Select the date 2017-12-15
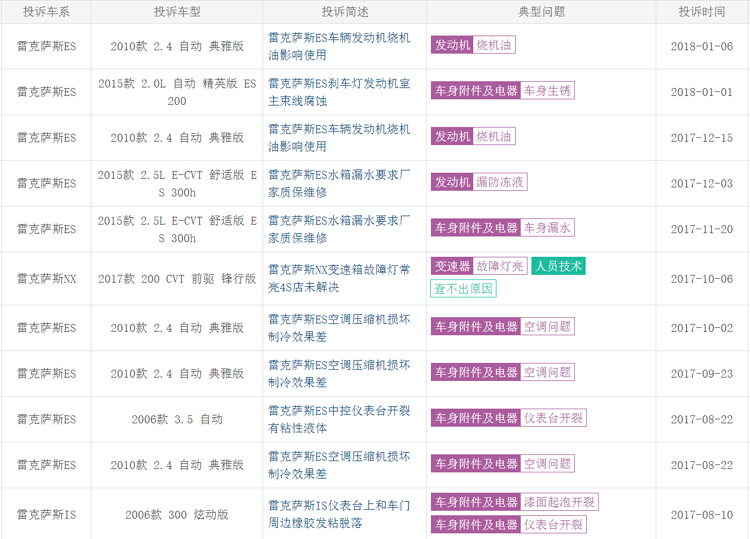 click(702, 138)
